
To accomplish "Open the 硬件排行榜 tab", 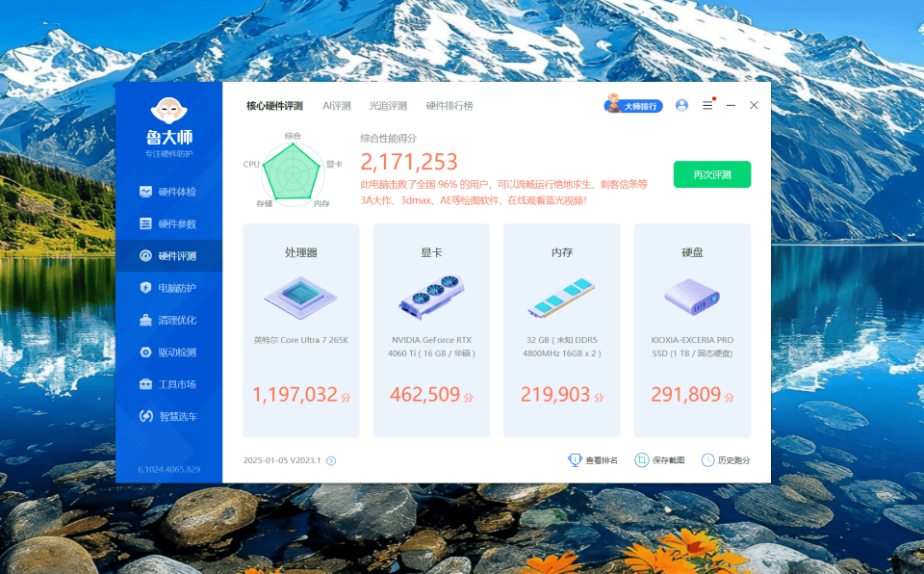I will pyautogui.click(x=449, y=106).
